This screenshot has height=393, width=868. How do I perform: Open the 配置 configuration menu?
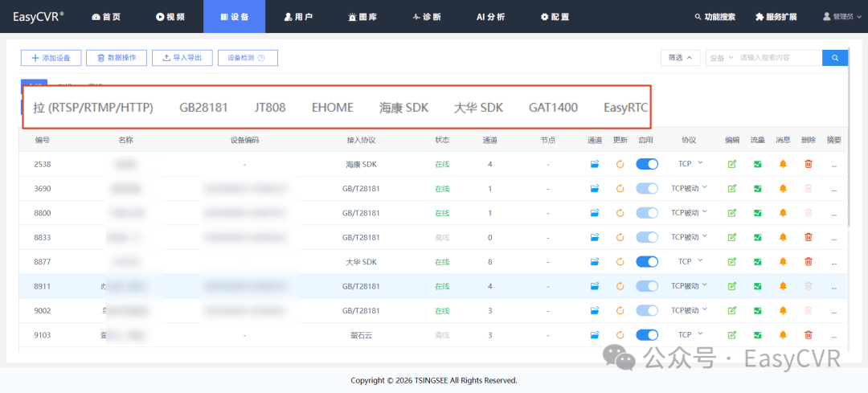(555, 17)
